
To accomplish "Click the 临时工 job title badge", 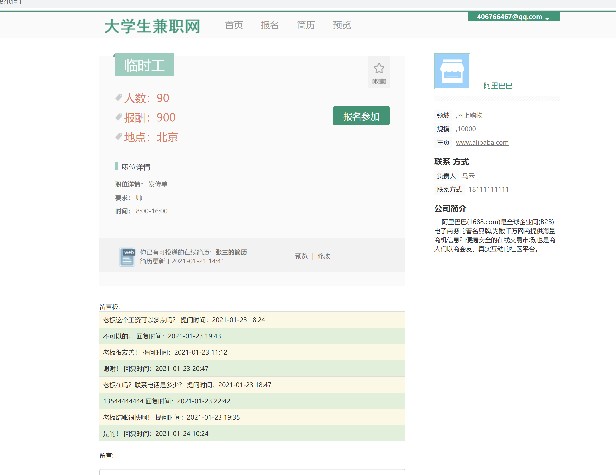I will click(144, 66).
